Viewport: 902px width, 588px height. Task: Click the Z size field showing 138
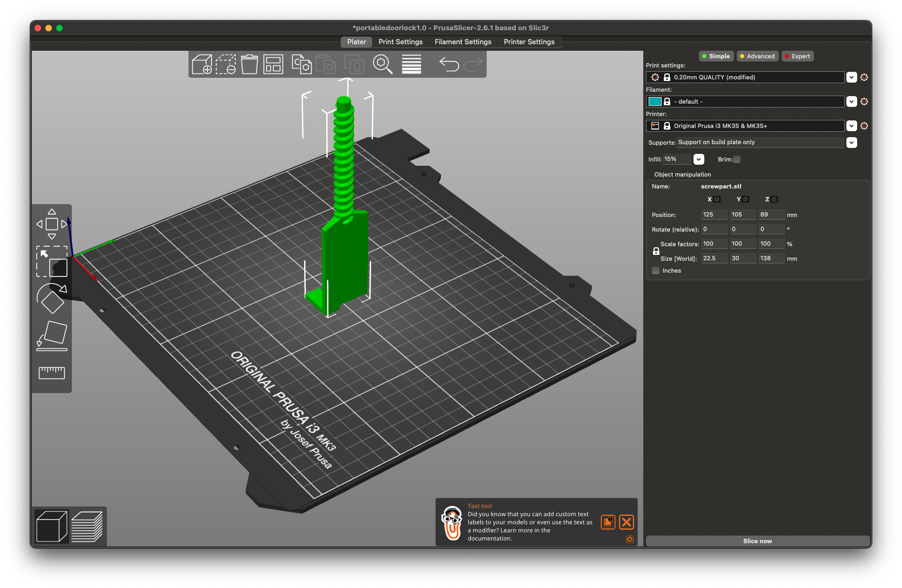coord(771,258)
